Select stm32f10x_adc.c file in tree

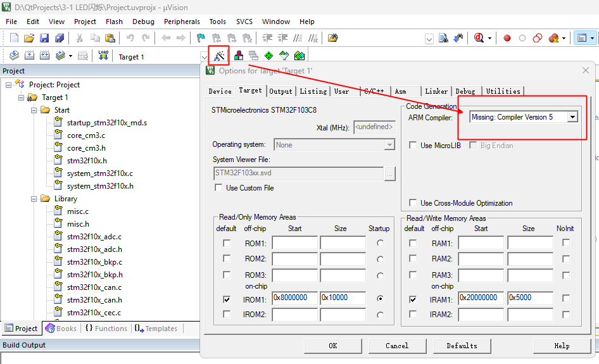pyautogui.click(x=94, y=236)
